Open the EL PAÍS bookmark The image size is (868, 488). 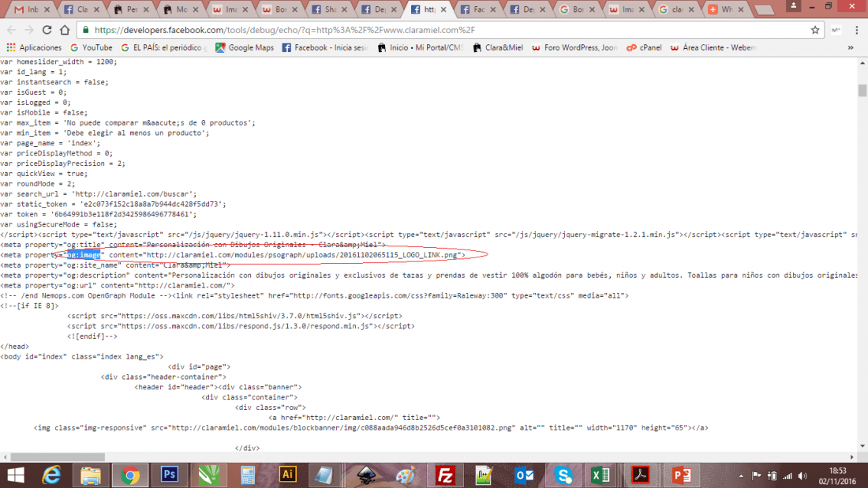(164, 47)
